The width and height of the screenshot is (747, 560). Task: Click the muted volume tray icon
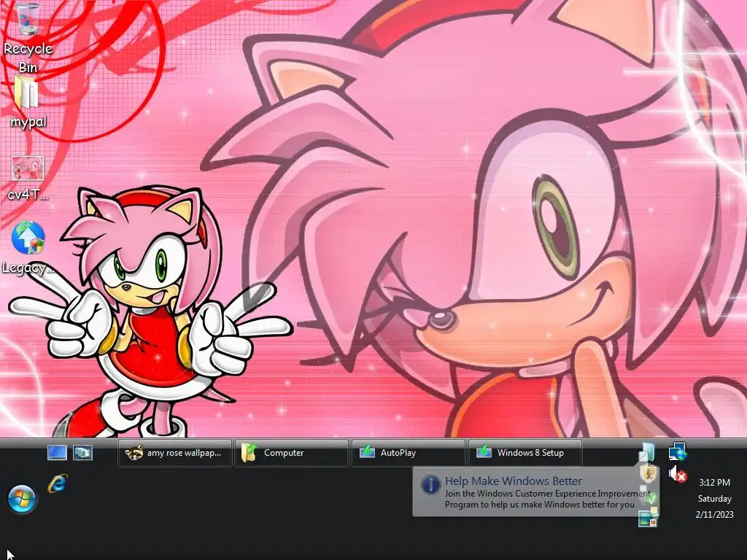pos(678,475)
